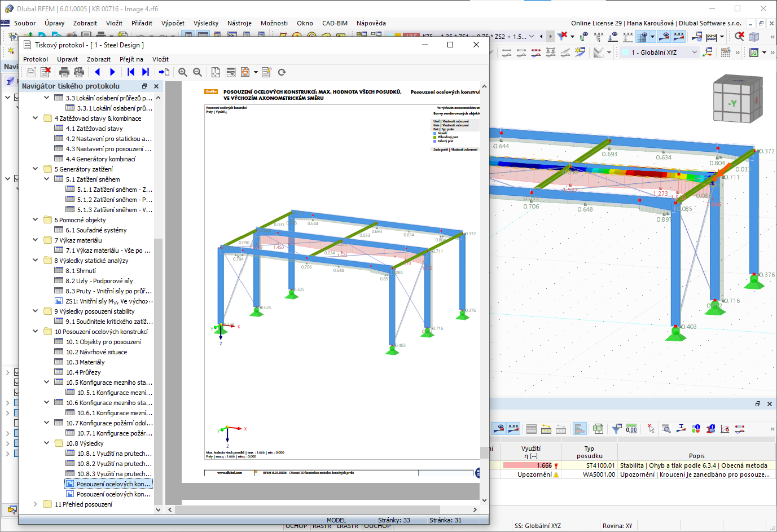
Task: Zoom in on the report page
Action: click(x=182, y=72)
